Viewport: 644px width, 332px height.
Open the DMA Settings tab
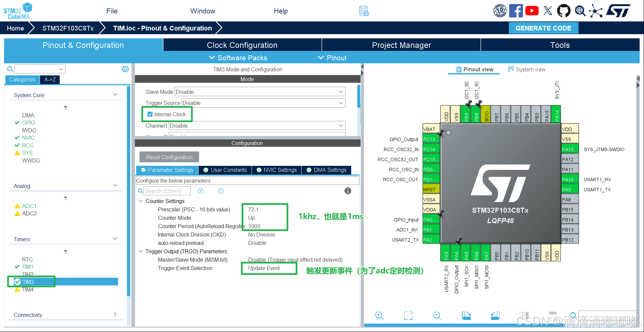pos(326,170)
